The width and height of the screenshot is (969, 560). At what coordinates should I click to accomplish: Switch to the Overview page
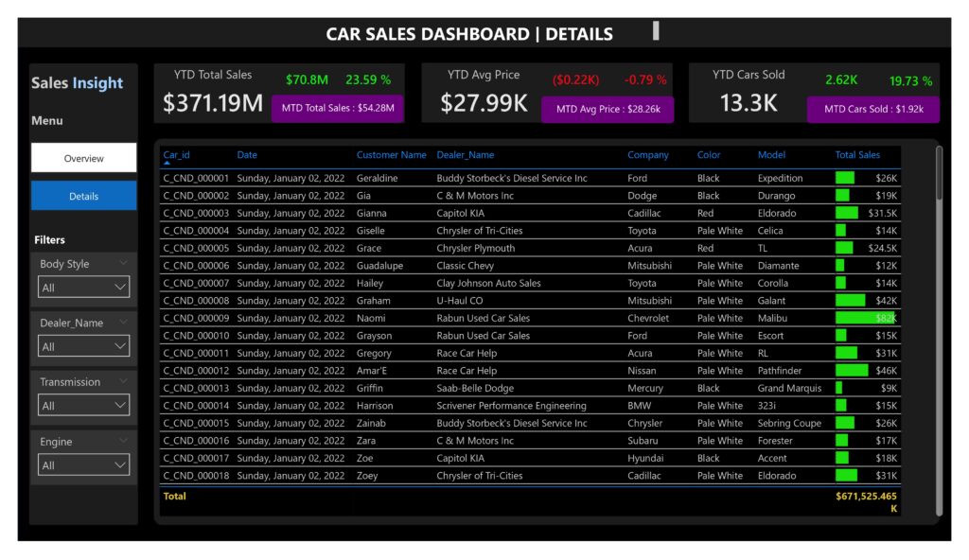pyautogui.click(x=83, y=158)
